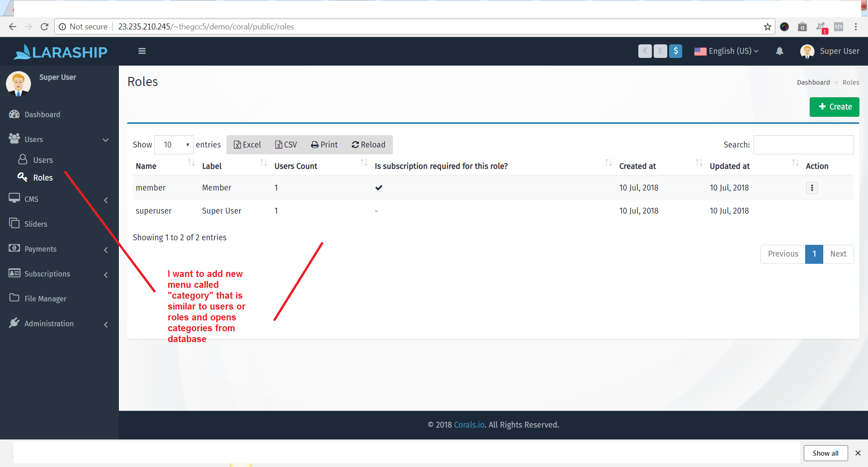This screenshot has width=868, height=467.
Task: Select the Dollar currency button
Action: (x=676, y=51)
